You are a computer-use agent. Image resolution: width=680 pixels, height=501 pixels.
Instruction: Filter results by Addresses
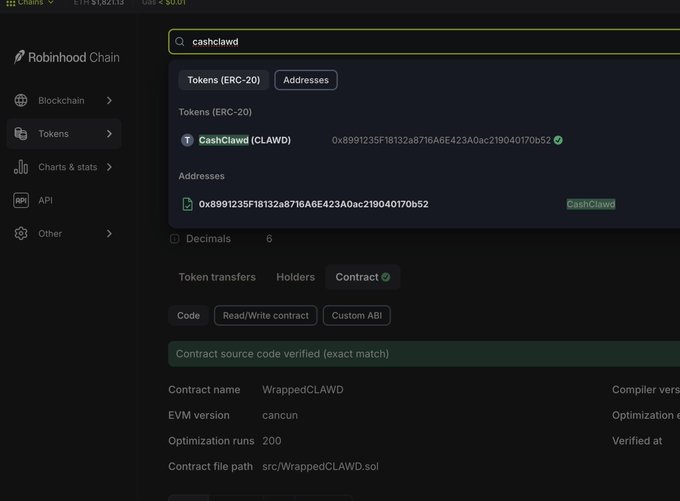tap(306, 80)
